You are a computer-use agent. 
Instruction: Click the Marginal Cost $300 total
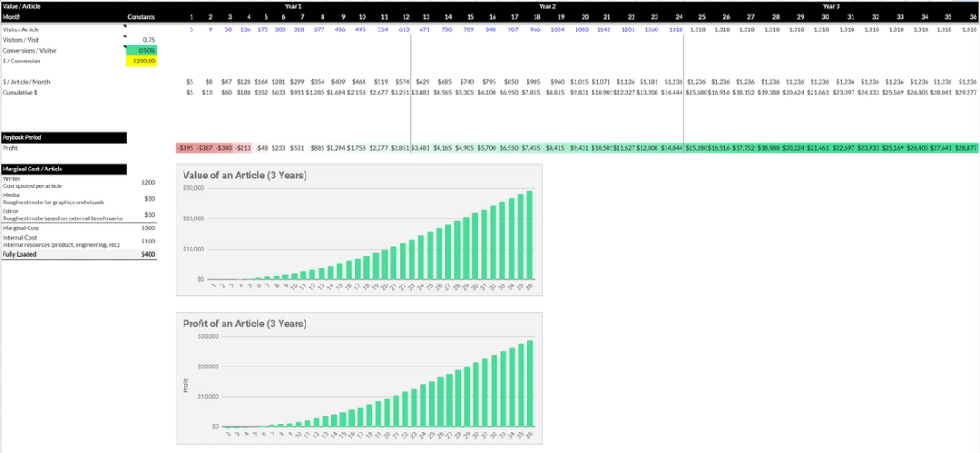149,227
